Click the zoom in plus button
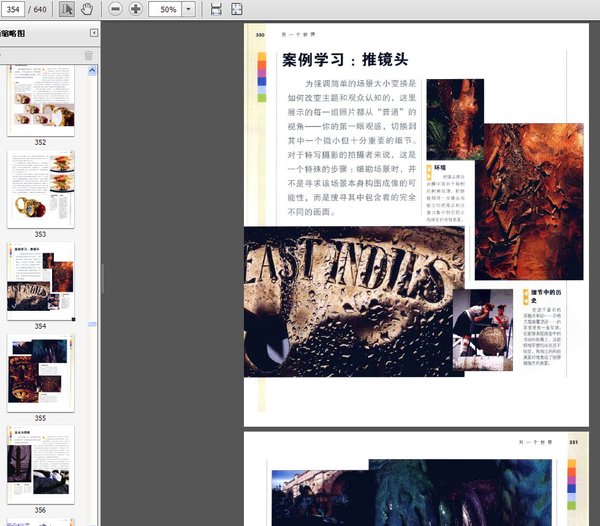This screenshot has height=526, width=600. click(135, 9)
